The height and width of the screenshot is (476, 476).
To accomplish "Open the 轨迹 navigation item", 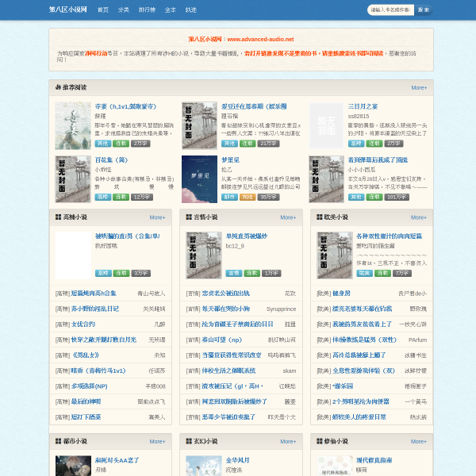I will [191, 10].
